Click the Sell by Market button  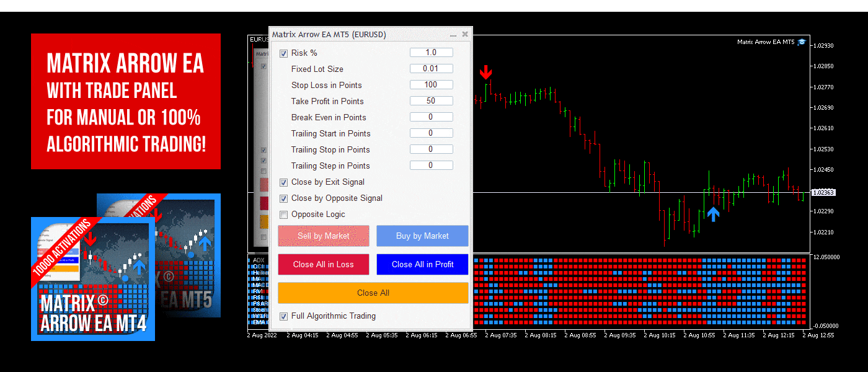[324, 236]
